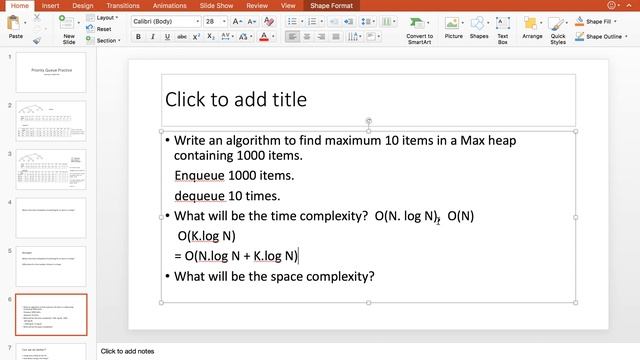Decrease font size with the A down icon
The image size is (640, 360).
252,21
